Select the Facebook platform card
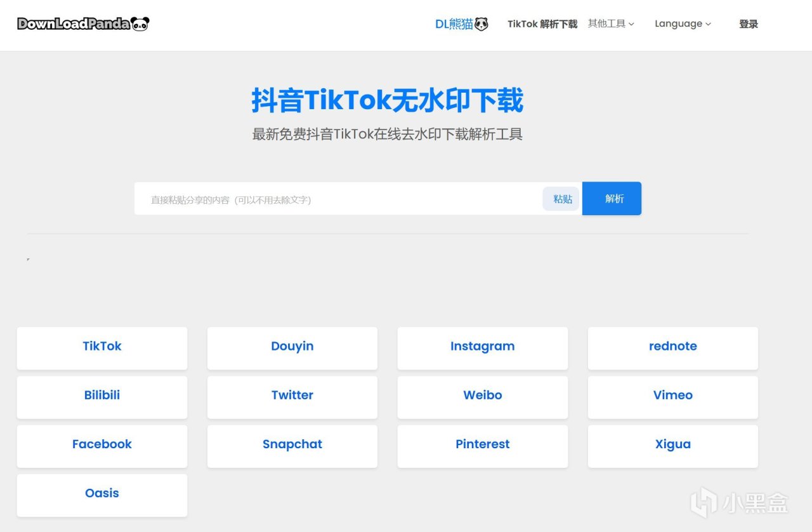Screen dimensions: 812x532 click(102, 446)
